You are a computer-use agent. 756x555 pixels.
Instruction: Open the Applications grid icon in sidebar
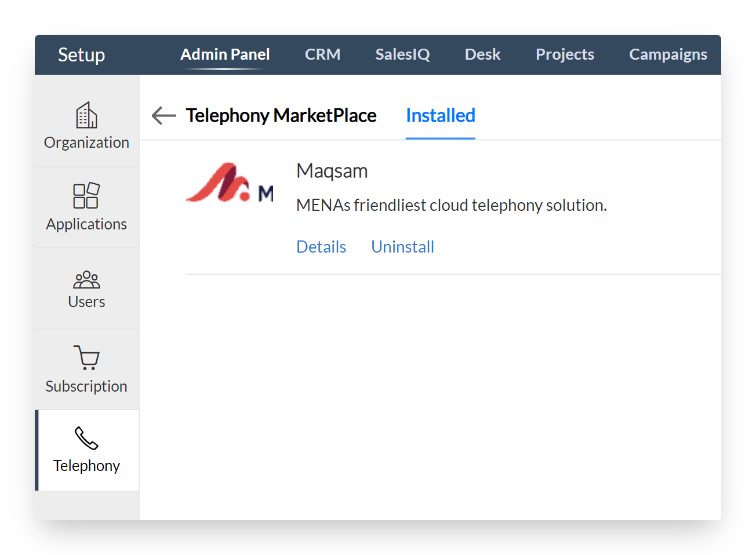coord(86,195)
